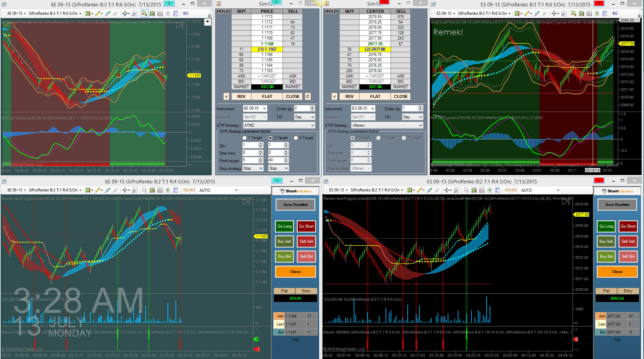
Task: Open Instrument dropdown showing ES 09-15 in DOM
Action: tap(363, 108)
